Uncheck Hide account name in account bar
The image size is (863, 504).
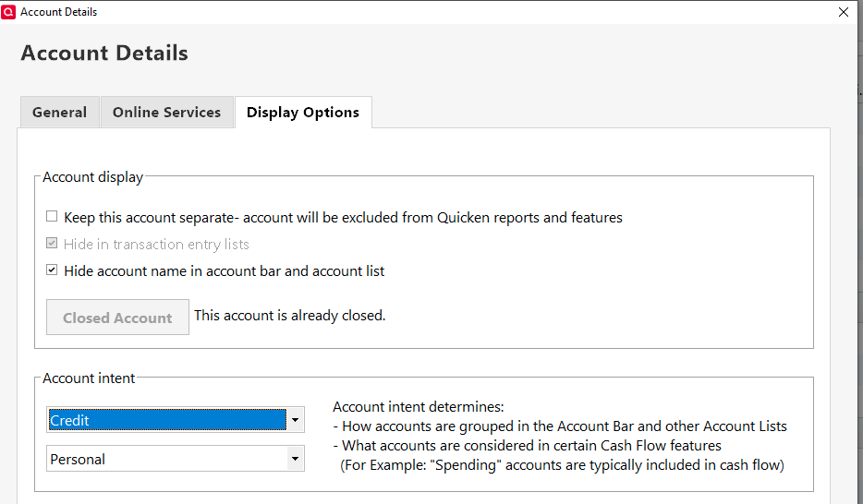52,271
